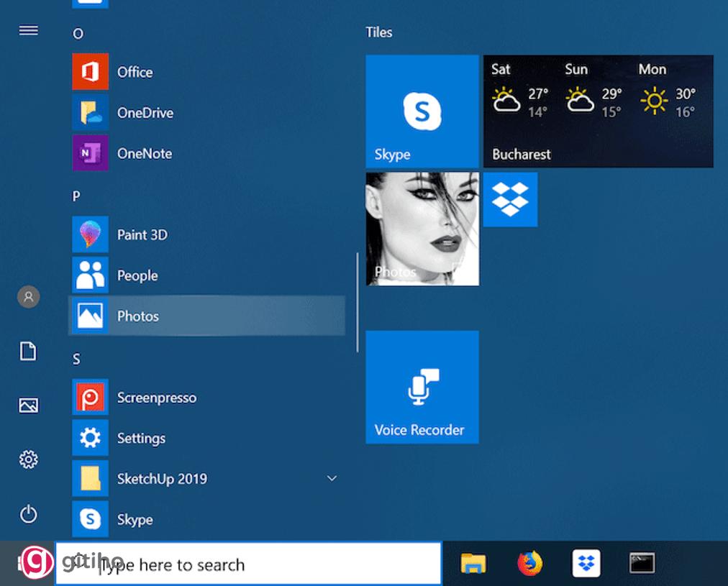Expand the SketchUp 2019 folder chevron
This screenshot has height=586, width=728.
point(332,477)
